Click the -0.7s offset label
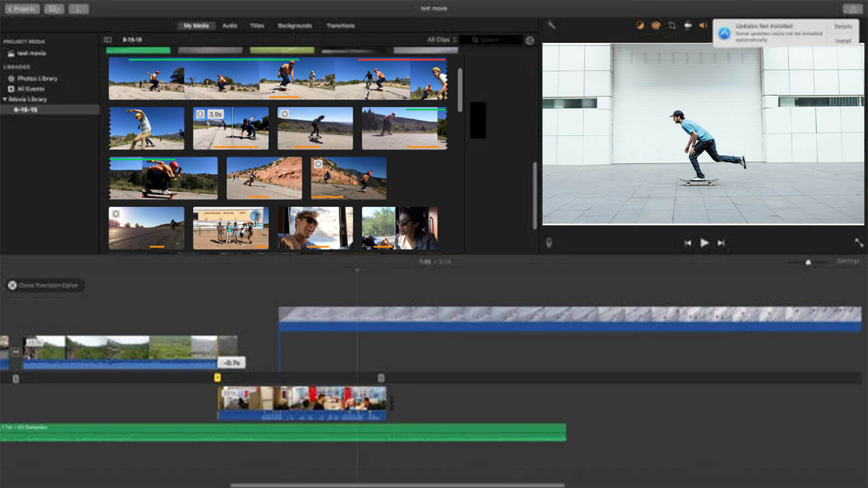The height and width of the screenshot is (488, 868). 232,363
